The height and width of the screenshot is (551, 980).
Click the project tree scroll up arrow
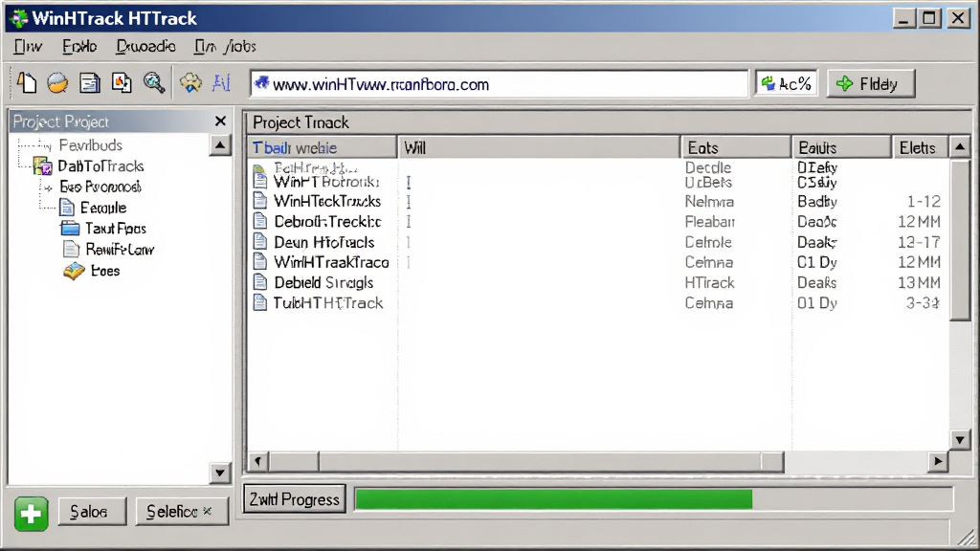tap(220, 145)
